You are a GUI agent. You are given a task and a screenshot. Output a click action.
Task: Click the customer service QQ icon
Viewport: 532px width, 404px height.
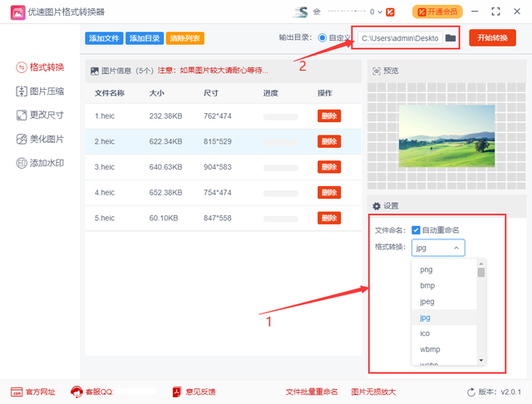point(76,392)
